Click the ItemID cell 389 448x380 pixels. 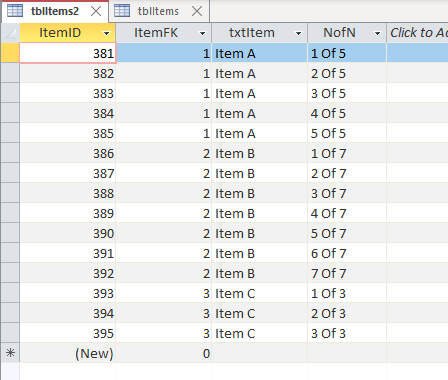tap(68, 213)
